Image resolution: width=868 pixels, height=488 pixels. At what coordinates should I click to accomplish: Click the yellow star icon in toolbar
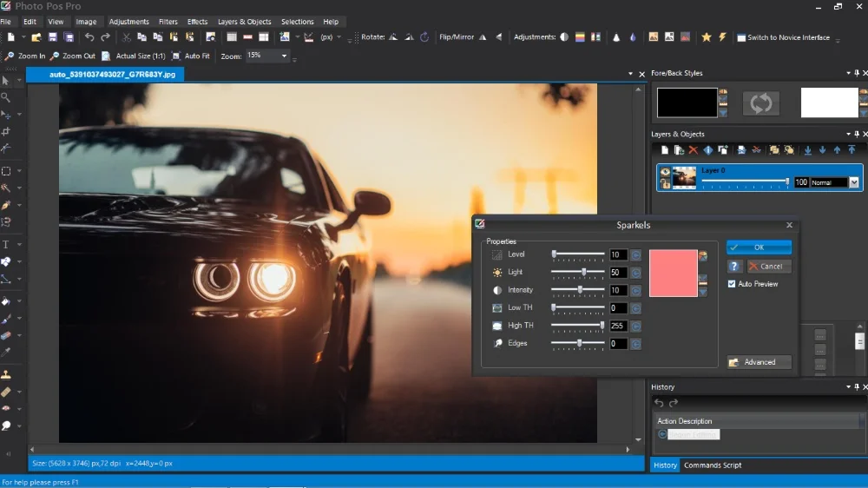(x=706, y=37)
